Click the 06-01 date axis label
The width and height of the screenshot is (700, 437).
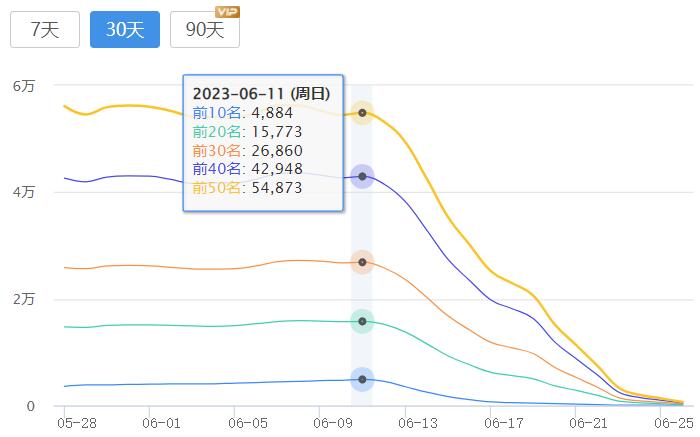tap(162, 423)
